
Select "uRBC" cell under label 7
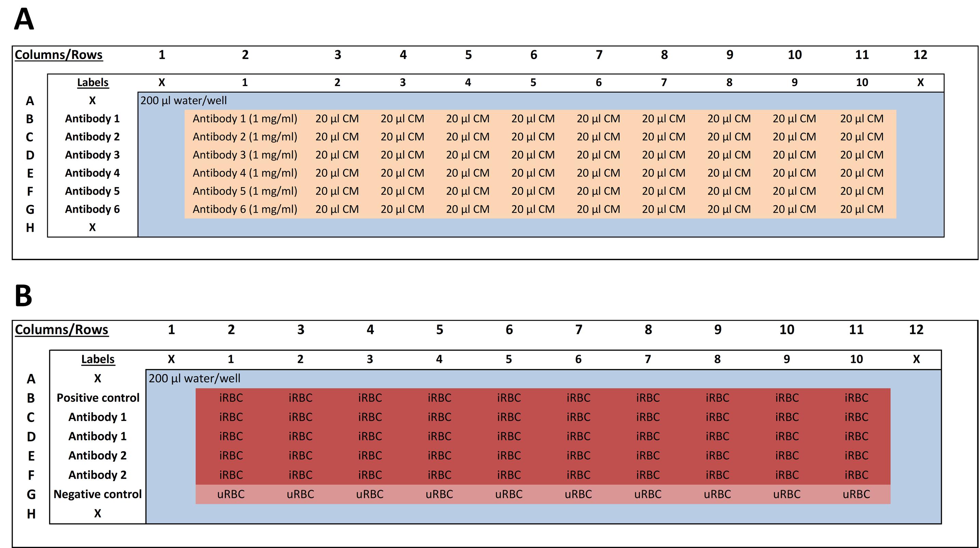(x=648, y=494)
